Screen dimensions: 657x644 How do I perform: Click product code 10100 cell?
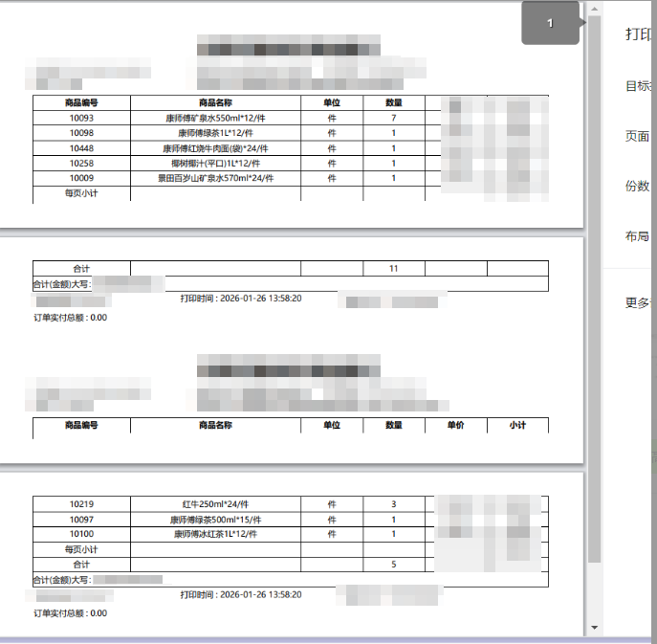point(81,534)
